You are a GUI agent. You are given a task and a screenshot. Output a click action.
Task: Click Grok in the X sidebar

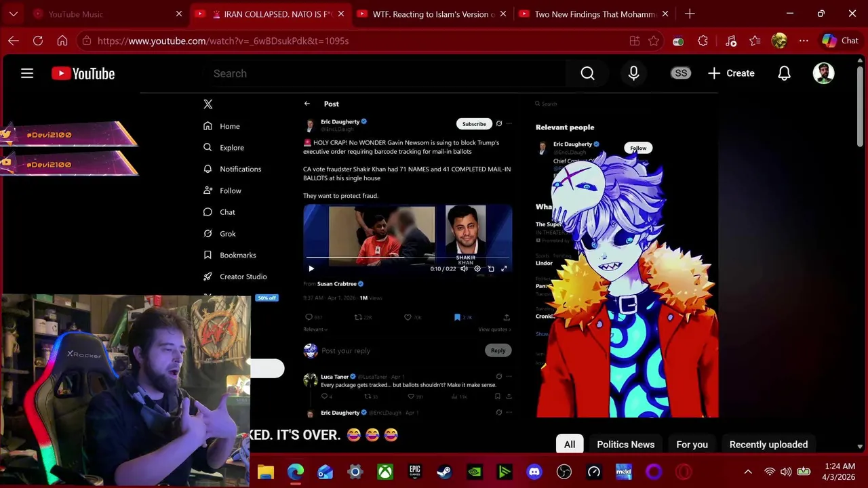pos(220,234)
